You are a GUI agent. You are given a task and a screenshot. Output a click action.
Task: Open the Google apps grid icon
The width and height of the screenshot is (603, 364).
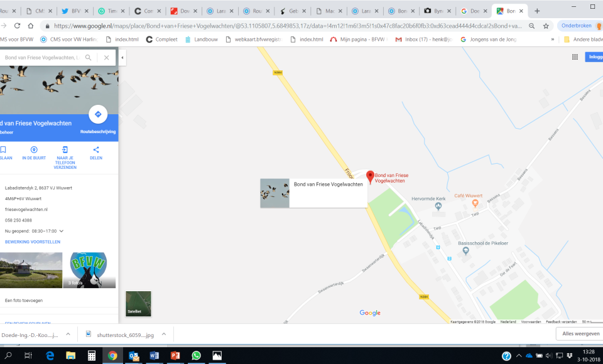575,57
